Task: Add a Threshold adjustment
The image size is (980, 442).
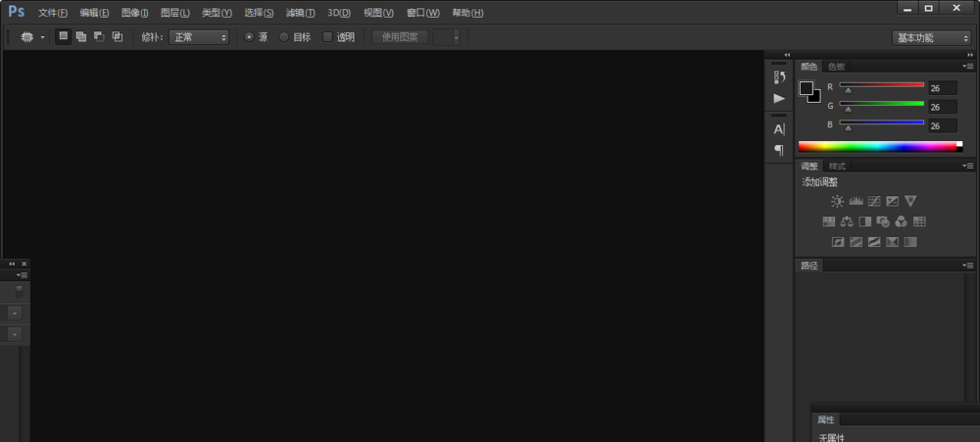Action: (x=874, y=242)
